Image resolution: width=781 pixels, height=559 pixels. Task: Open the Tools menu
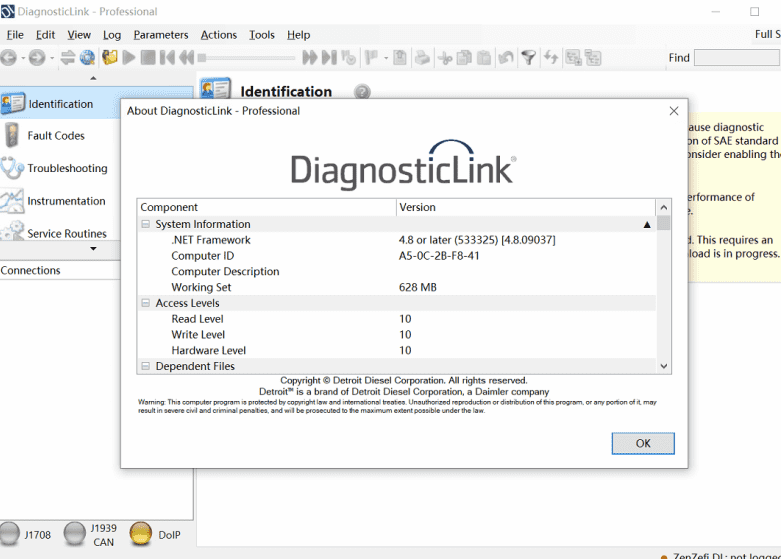262,35
